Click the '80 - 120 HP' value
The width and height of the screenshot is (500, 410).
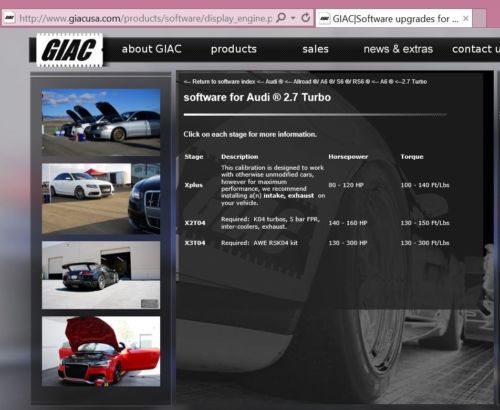346,185
